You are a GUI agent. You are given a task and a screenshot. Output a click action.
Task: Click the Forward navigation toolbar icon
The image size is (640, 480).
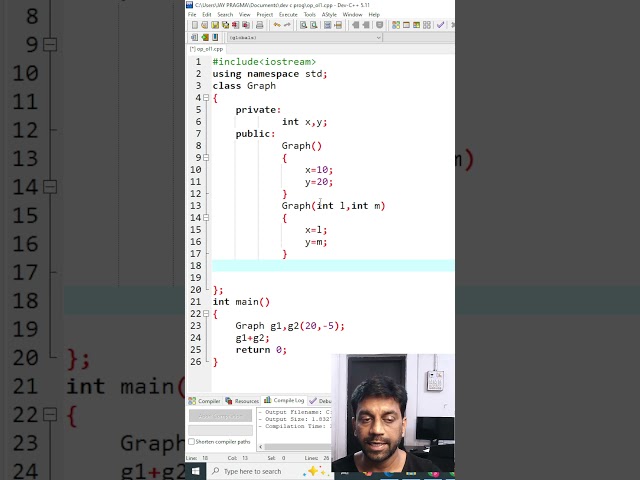(366, 25)
